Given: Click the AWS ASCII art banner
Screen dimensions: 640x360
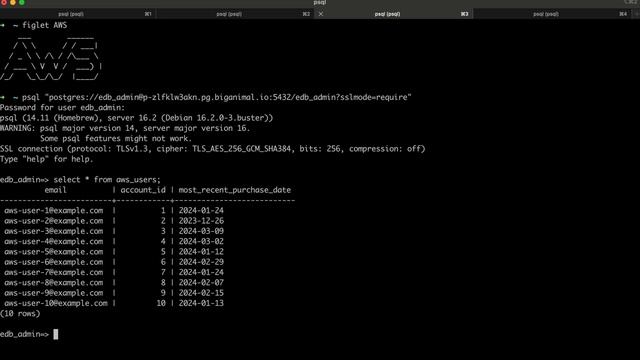Looking at the screenshot, I should point(51,58).
